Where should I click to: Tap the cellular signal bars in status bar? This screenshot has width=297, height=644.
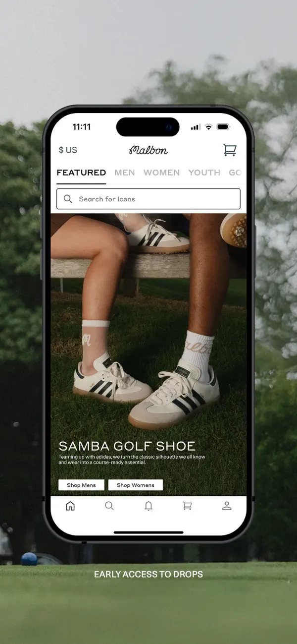(x=196, y=127)
